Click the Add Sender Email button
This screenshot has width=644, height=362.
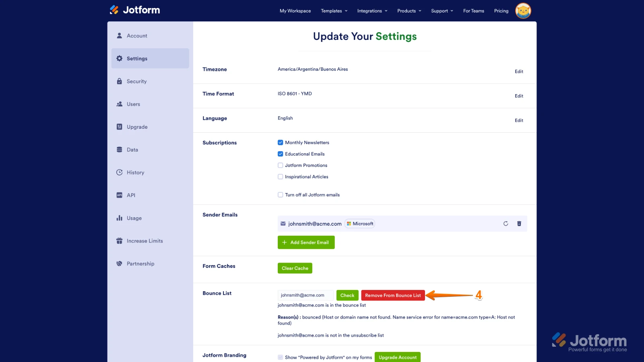coord(306,242)
